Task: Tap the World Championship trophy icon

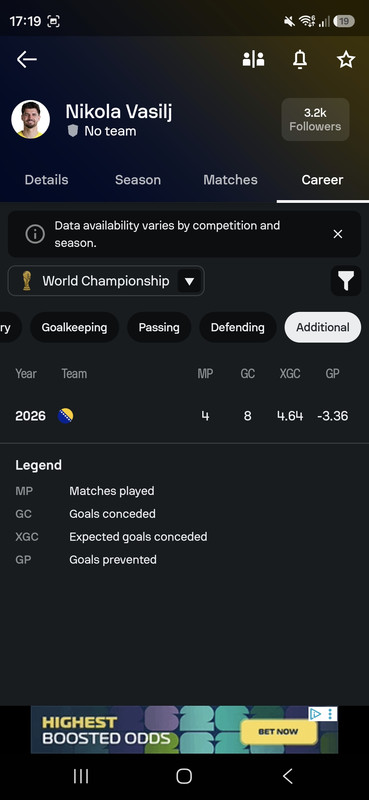Action: [27, 281]
